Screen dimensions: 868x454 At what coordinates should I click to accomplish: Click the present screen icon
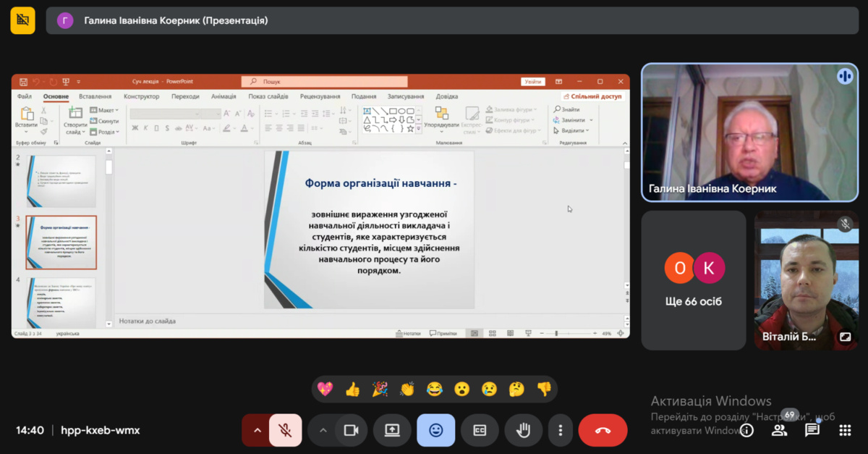(x=392, y=430)
